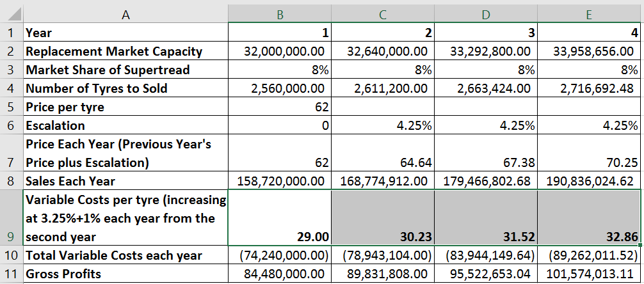Click the variable cost cell 29.00

click(279, 237)
